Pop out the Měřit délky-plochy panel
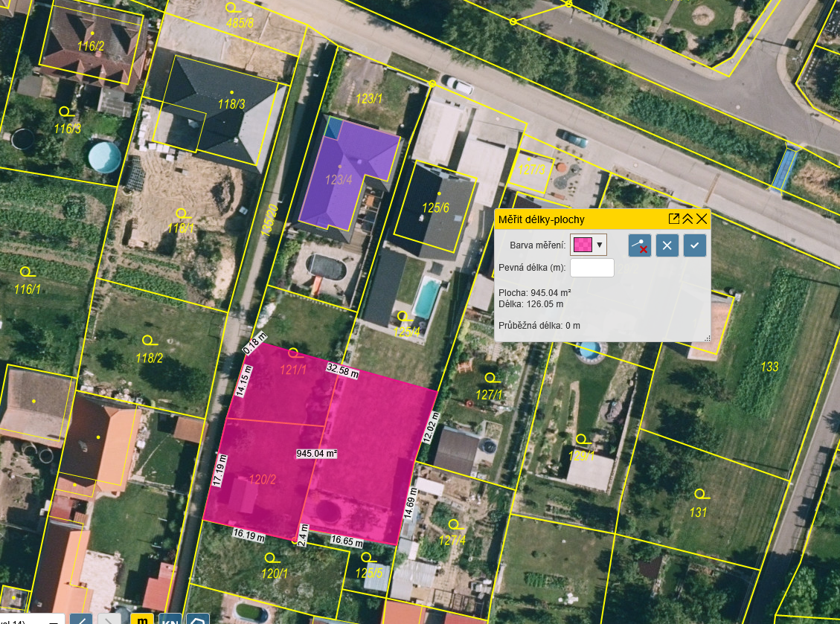Image resolution: width=840 pixels, height=624 pixels. tap(674, 219)
